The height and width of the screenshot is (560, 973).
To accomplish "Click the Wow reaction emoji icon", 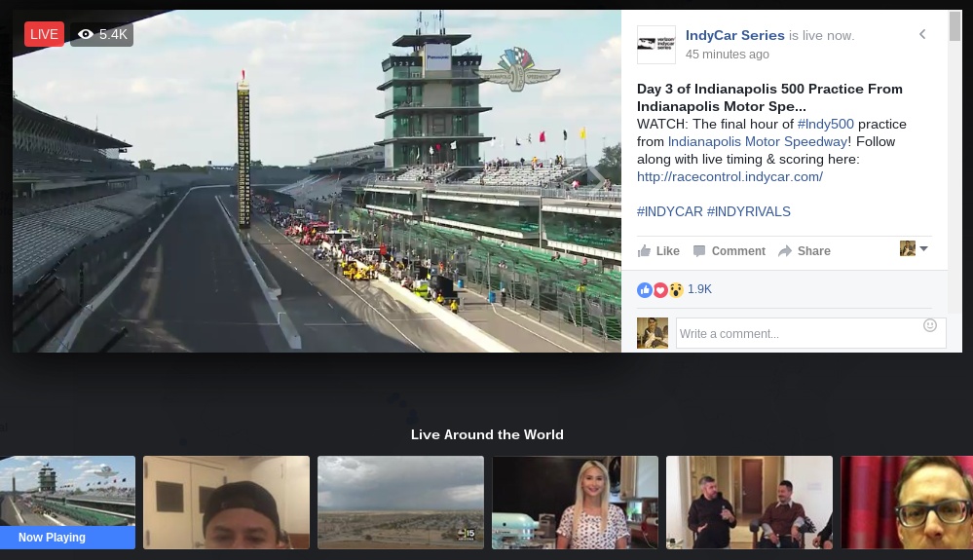I will click(x=675, y=290).
